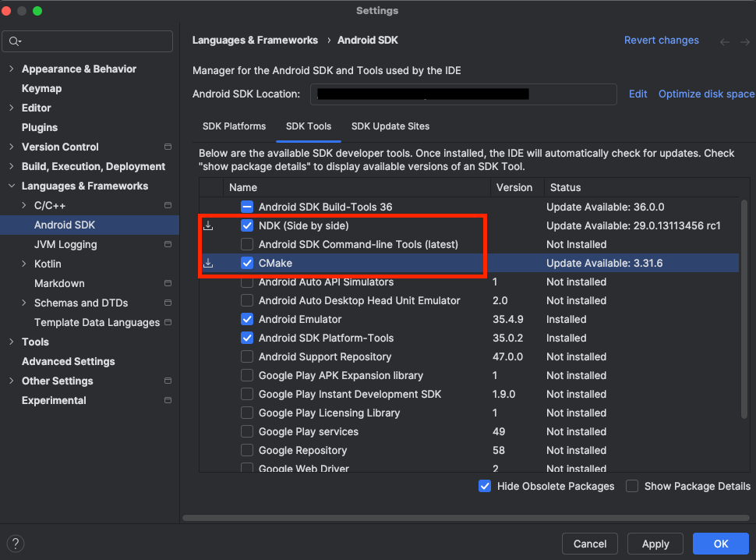Uncheck the CMake checkbox

[x=247, y=263]
